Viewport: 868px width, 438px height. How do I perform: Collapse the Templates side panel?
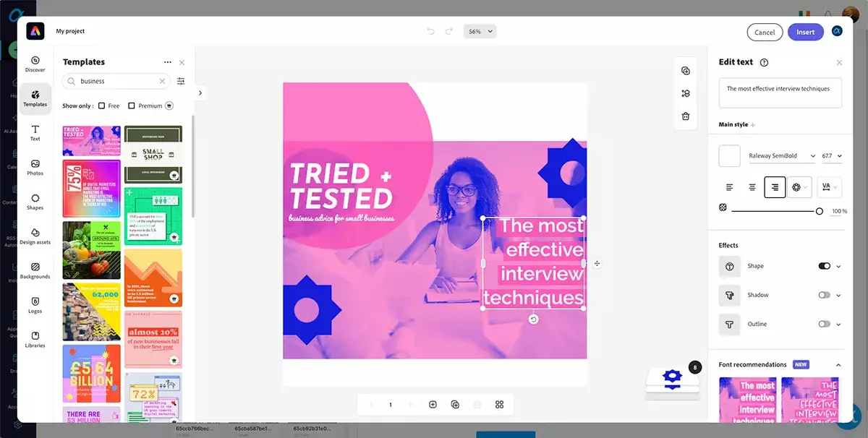(200, 93)
